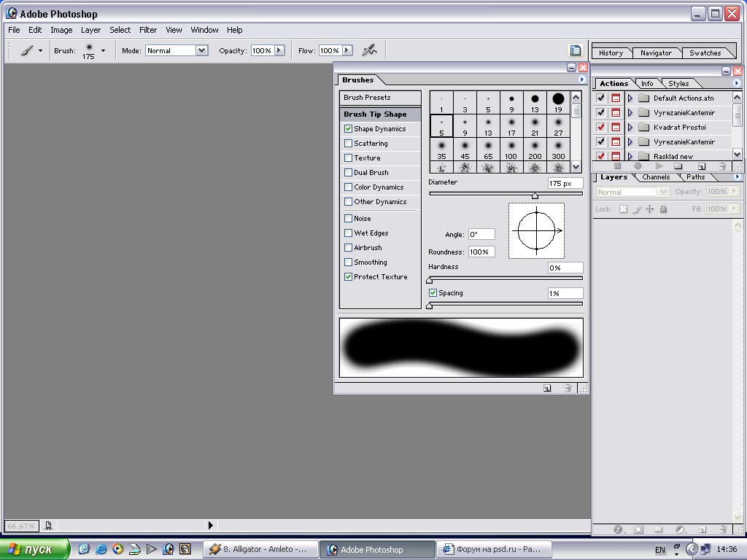The image size is (747, 560).
Task: Delete layer using Layers panel trash
Action: click(x=723, y=529)
